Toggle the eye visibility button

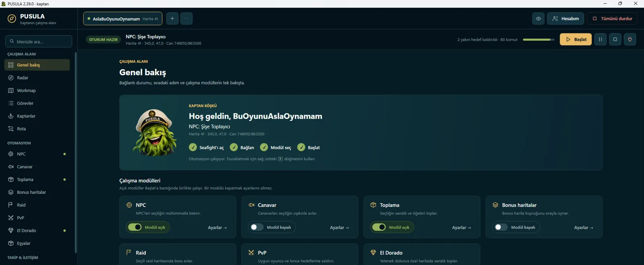point(538,19)
